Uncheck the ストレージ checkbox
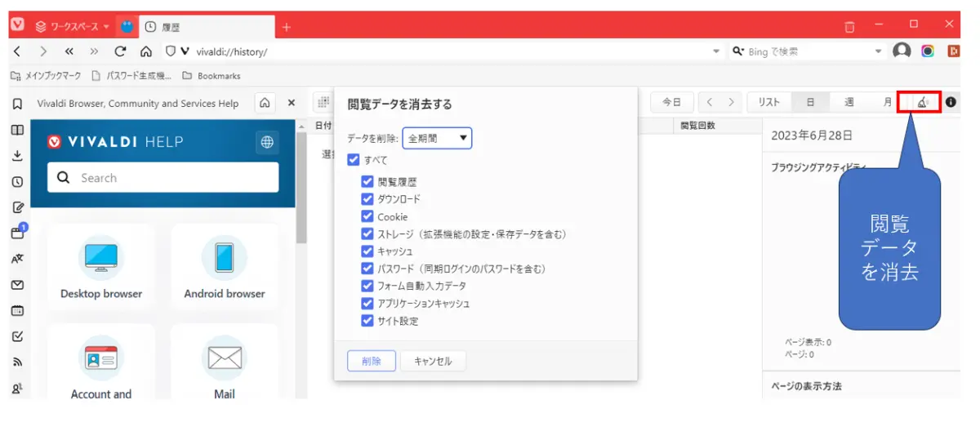 tap(367, 234)
